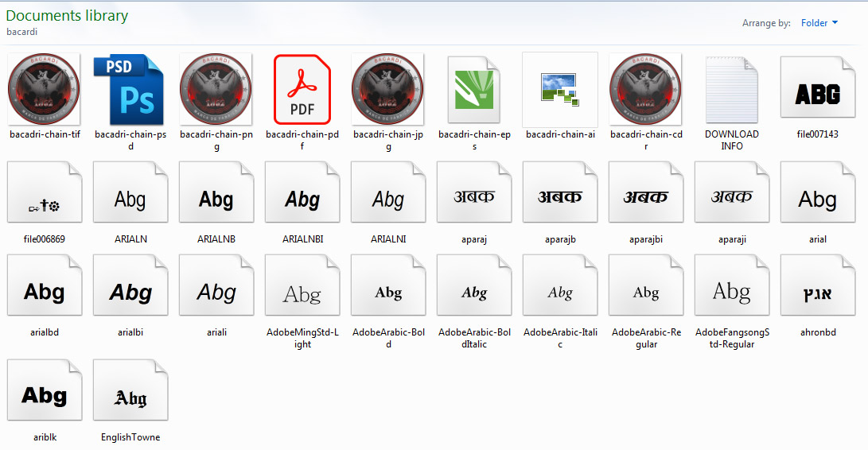Open the DOWNLOAD INFO text file icon
868x450 pixels.
[x=731, y=89]
